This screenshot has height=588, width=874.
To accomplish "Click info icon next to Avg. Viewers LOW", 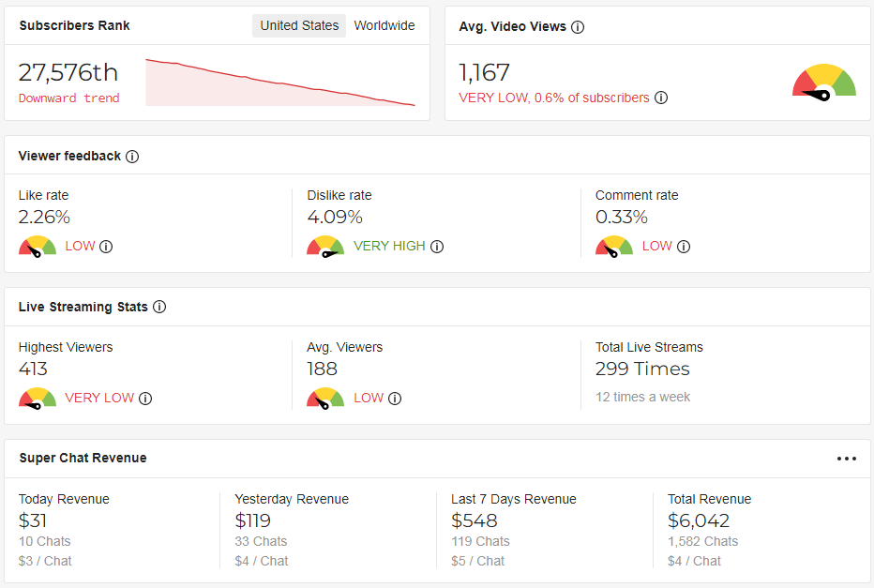I will point(395,399).
